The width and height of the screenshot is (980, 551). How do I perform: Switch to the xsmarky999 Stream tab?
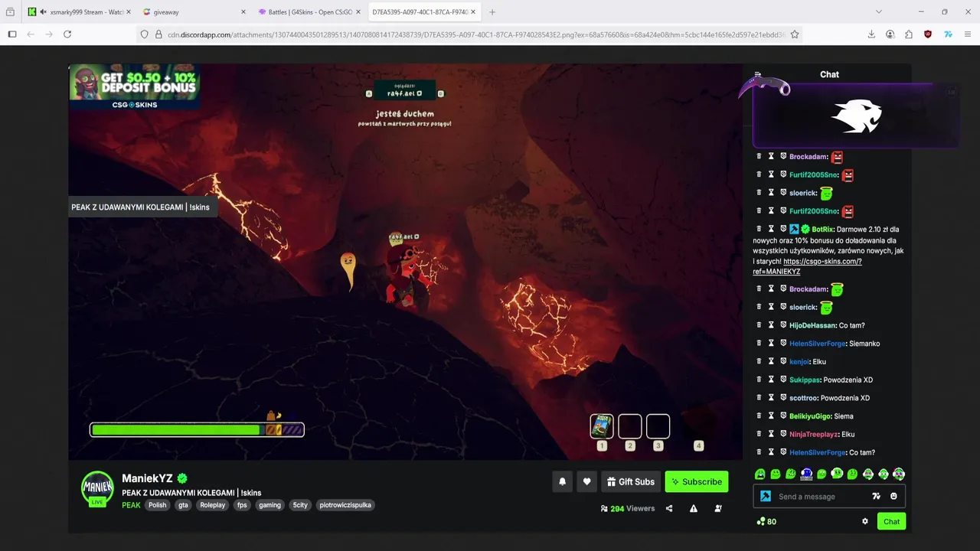coord(79,12)
